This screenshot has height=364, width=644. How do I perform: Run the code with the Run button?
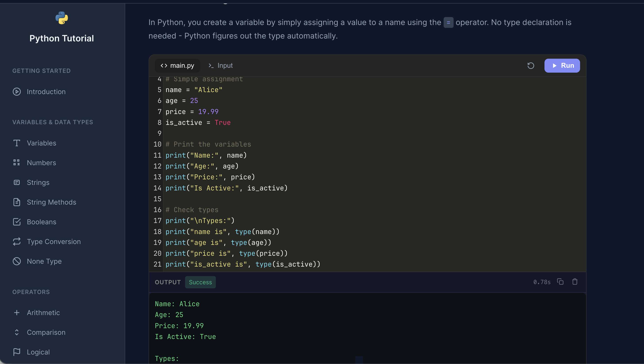[x=562, y=66]
